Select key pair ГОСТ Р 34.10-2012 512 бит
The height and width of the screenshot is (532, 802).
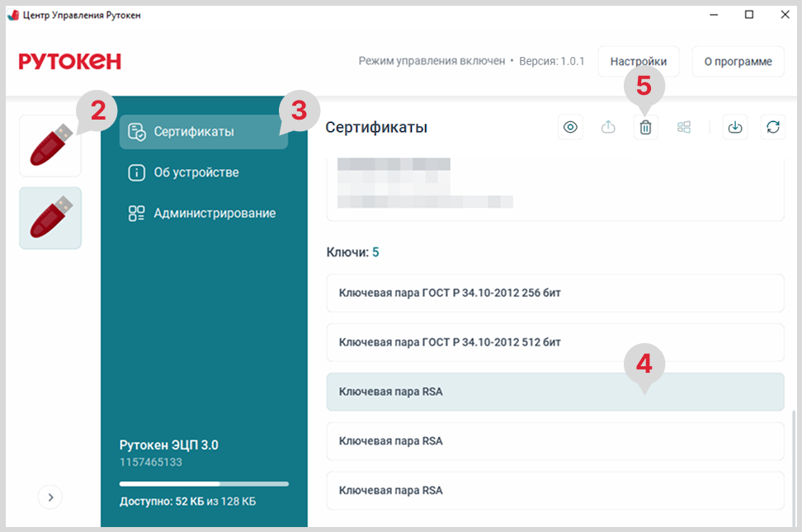tap(555, 342)
